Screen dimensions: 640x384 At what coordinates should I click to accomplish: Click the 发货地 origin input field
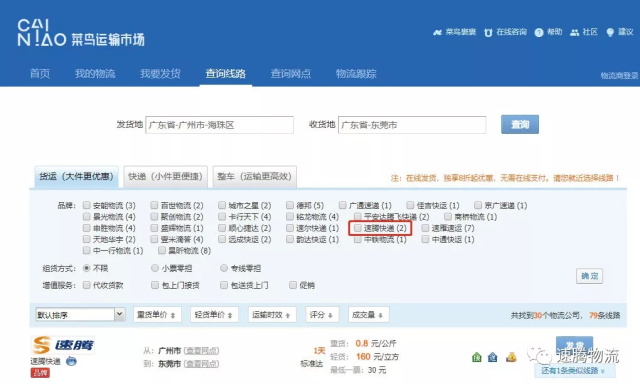tap(220, 125)
